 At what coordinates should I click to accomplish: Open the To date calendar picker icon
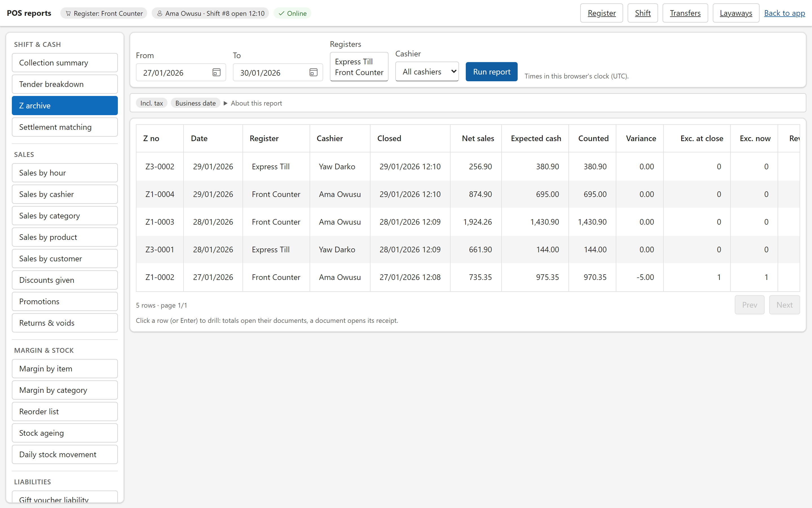click(x=314, y=72)
